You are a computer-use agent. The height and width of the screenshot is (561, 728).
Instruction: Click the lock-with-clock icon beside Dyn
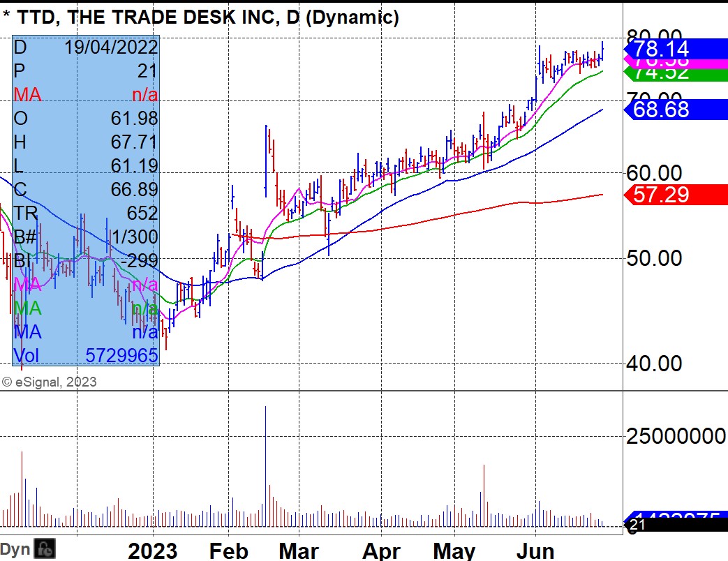[x=44, y=549]
